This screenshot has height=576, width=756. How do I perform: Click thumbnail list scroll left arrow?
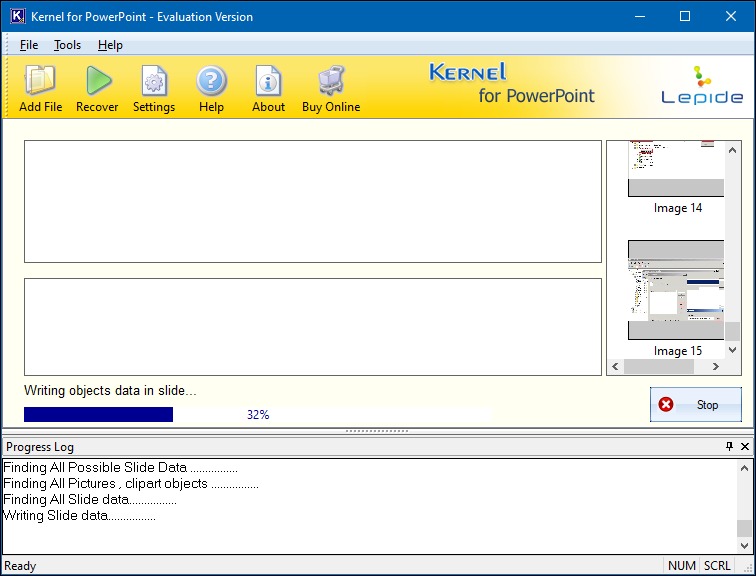pos(615,366)
